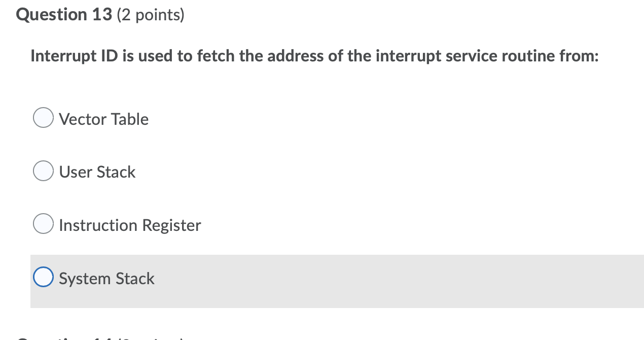Select the Instruction Register radio button
Screen dimensions: 644x340
click(x=43, y=223)
